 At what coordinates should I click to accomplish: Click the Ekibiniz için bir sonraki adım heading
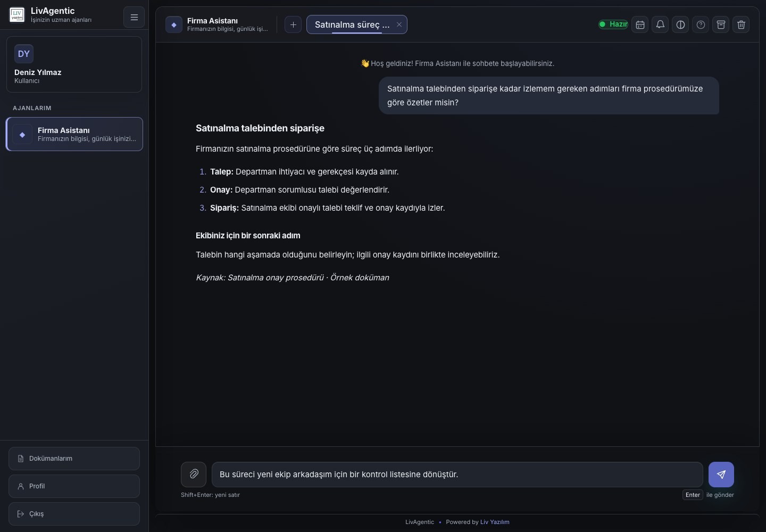248,236
